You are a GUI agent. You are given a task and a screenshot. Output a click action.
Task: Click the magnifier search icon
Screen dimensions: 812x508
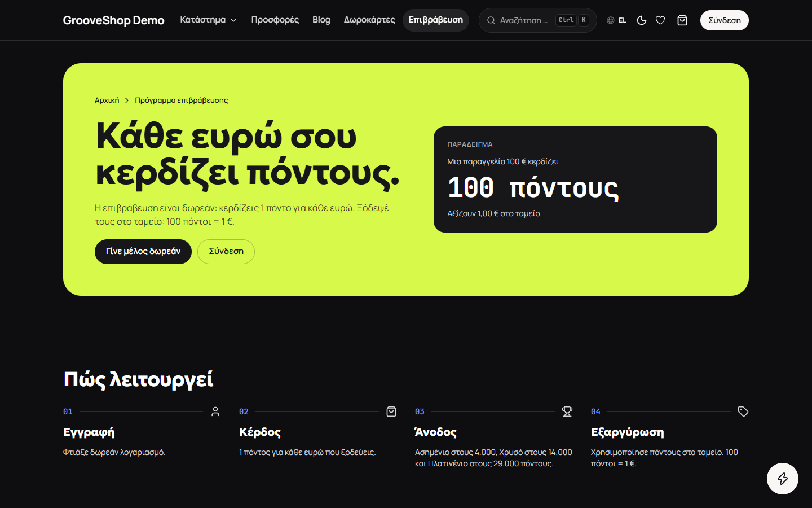point(491,20)
